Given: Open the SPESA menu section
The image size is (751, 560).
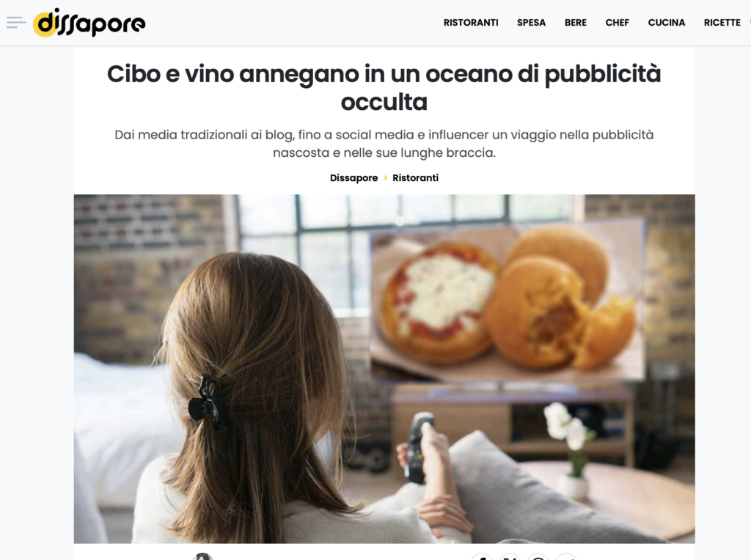Looking at the screenshot, I should click(x=531, y=23).
